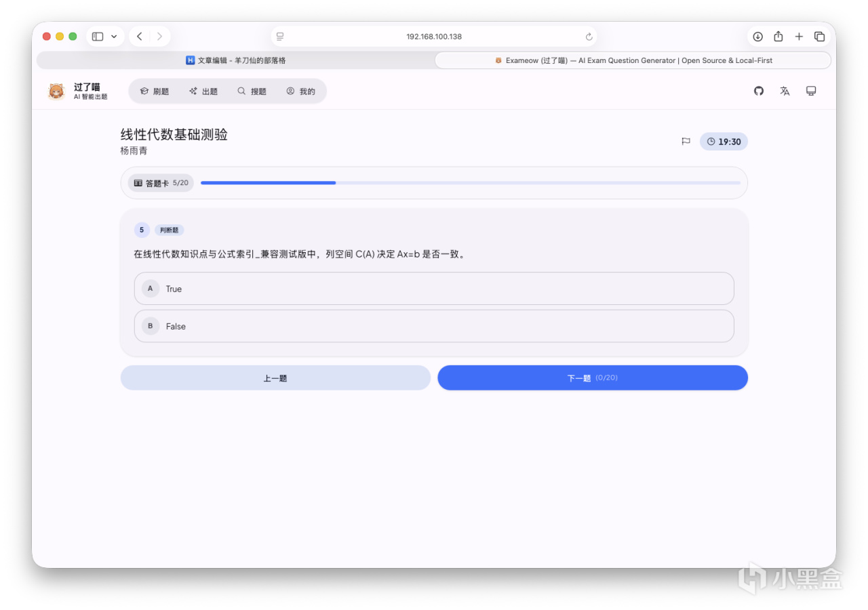Image resolution: width=868 pixels, height=610 pixels.
Task: Go to next question via 下一题
Action: (593, 378)
